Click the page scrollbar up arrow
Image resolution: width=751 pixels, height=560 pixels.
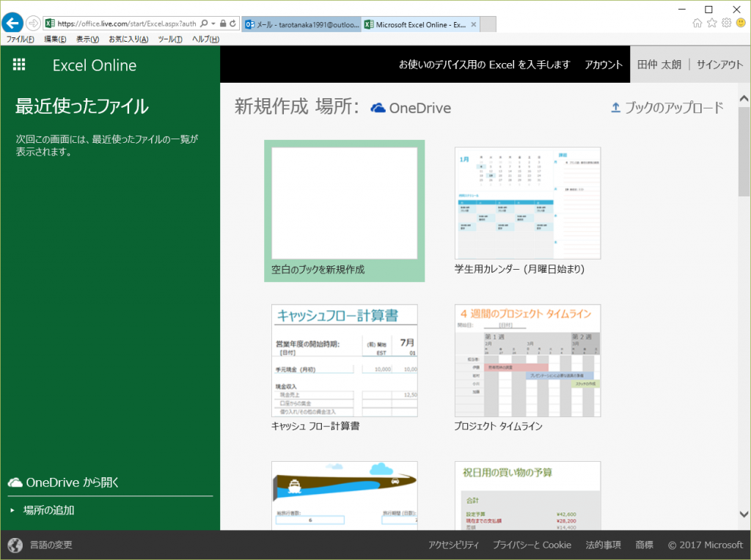point(744,99)
